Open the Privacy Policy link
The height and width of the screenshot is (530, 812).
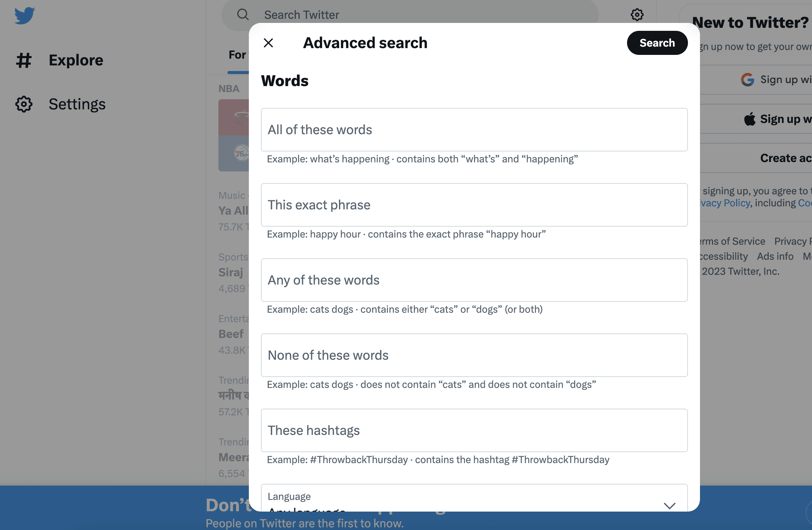click(726, 203)
